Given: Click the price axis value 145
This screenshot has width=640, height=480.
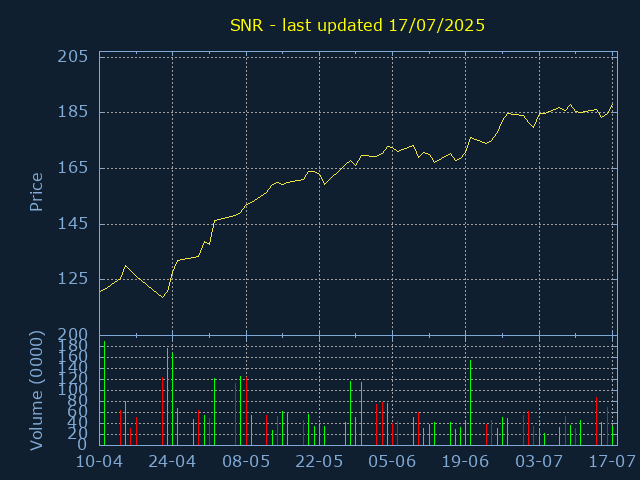Looking at the screenshot, I should click(x=73, y=224).
